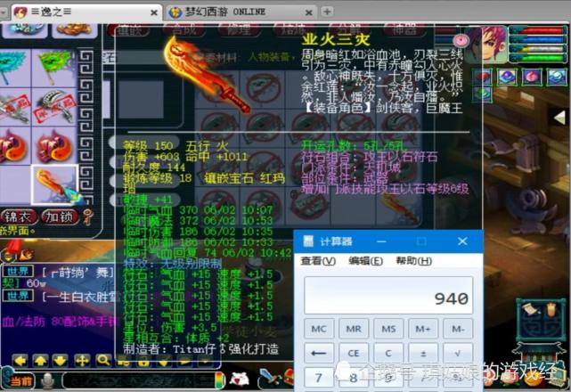Image resolution: width=571 pixels, height=392 pixels.
Task: Open a new tab with plus button
Action: pyautogui.click(x=327, y=12)
